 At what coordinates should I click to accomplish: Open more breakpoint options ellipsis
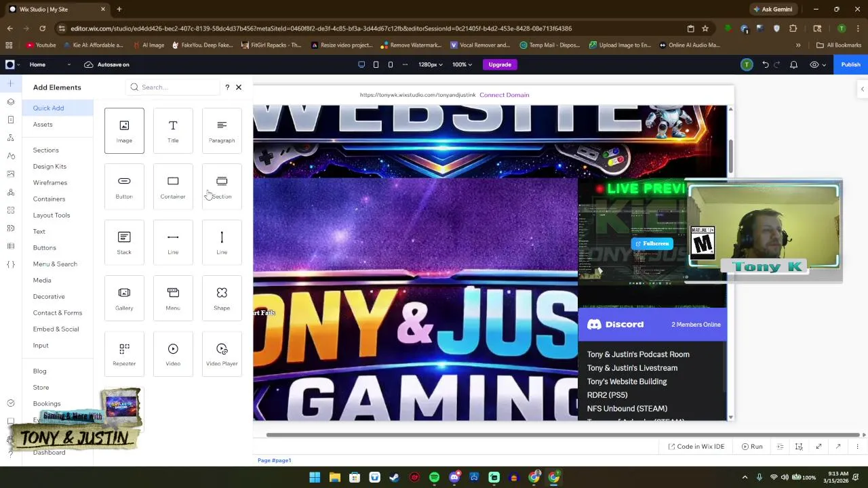[406, 64]
